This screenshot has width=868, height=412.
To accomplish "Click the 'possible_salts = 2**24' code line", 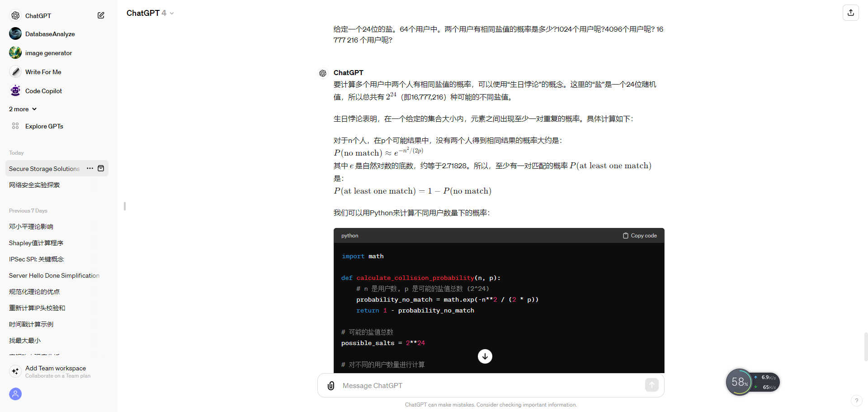I will (x=383, y=343).
